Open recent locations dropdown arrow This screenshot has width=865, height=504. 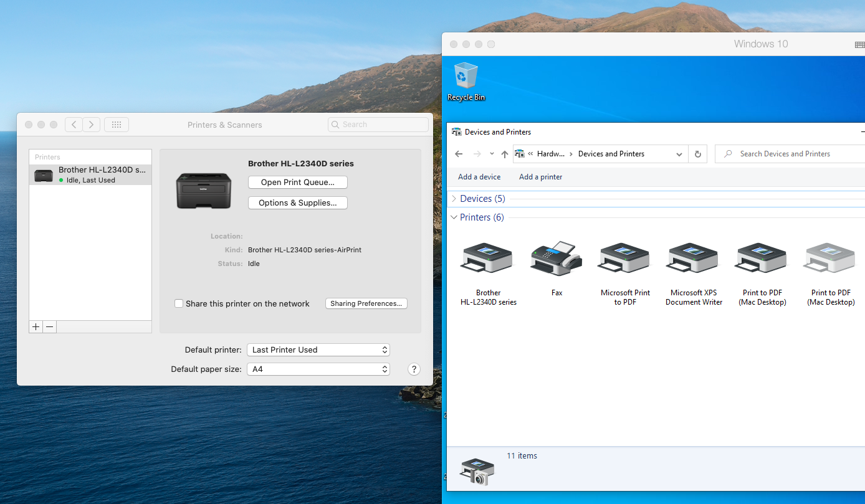[x=492, y=154]
